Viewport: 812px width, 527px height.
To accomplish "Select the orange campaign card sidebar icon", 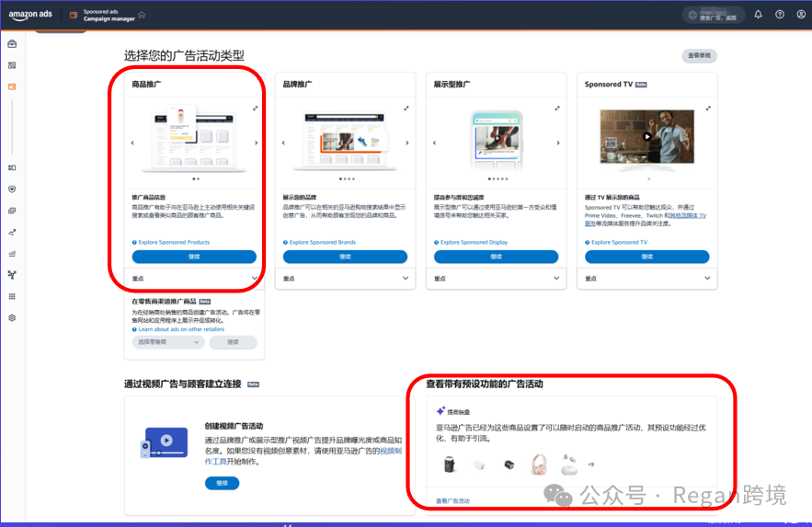I will [12, 87].
